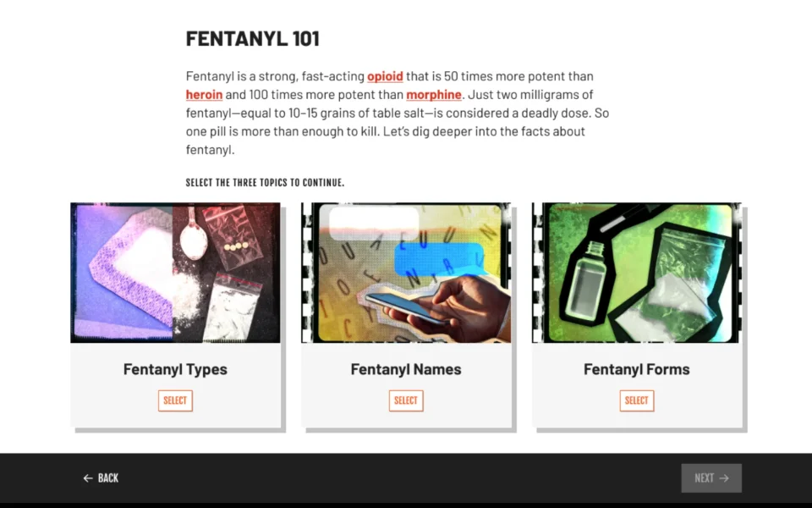Click the right arrow icon on Next
This screenshot has height=508, width=812.
click(x=724, y=478)
